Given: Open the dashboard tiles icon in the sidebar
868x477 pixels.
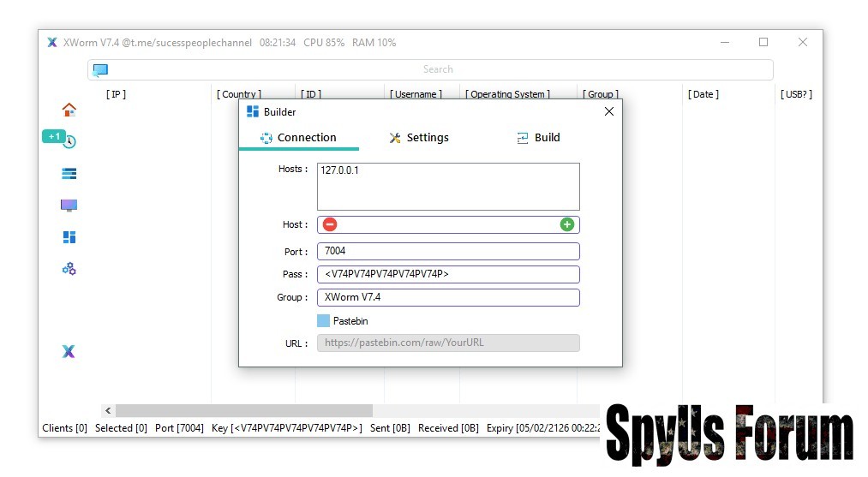Looking at the screenshot, I should [69, 237].
